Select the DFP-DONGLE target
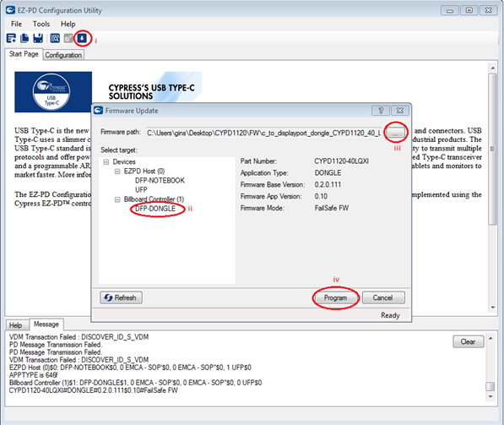Screen dimensions: 504x425 (155, 209)
